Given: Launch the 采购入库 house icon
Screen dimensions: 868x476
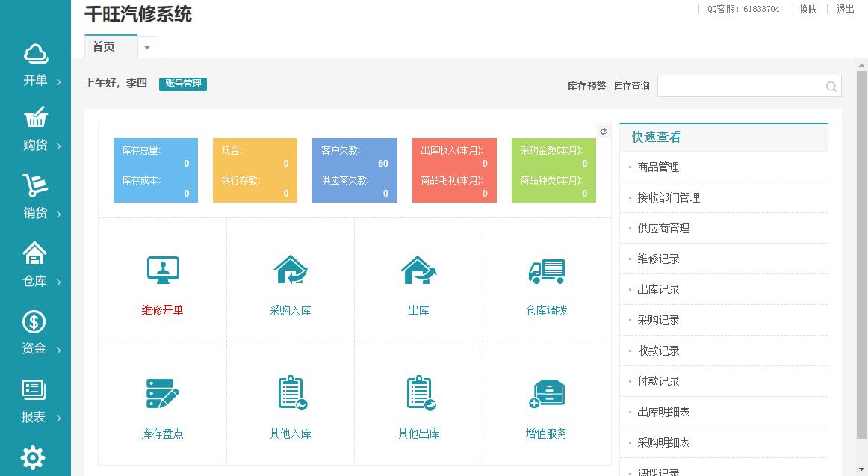Looking at the screenshot, I should pyautogui.click(x=291, y=270).
